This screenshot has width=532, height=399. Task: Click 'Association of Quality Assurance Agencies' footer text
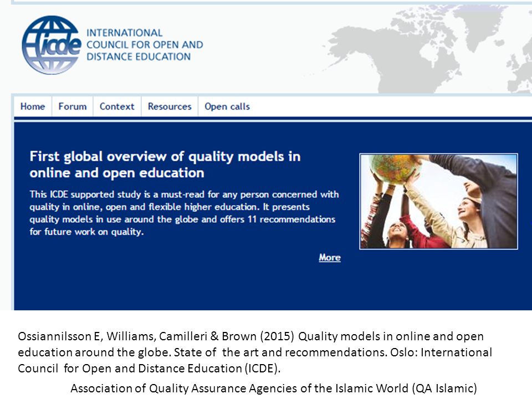pyautogui.click(x=273, y=388)
